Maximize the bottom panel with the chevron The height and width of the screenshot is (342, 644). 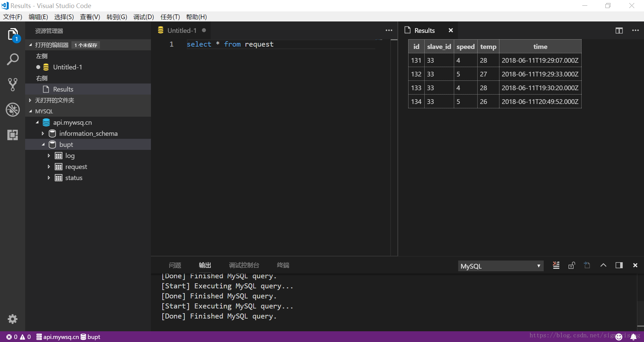(x=603, y=266)
